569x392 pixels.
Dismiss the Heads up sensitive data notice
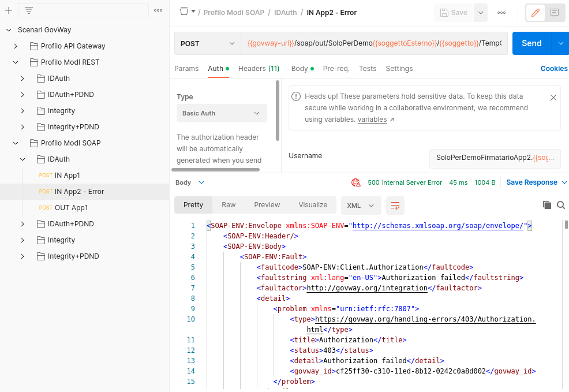(x=553, y=97)
